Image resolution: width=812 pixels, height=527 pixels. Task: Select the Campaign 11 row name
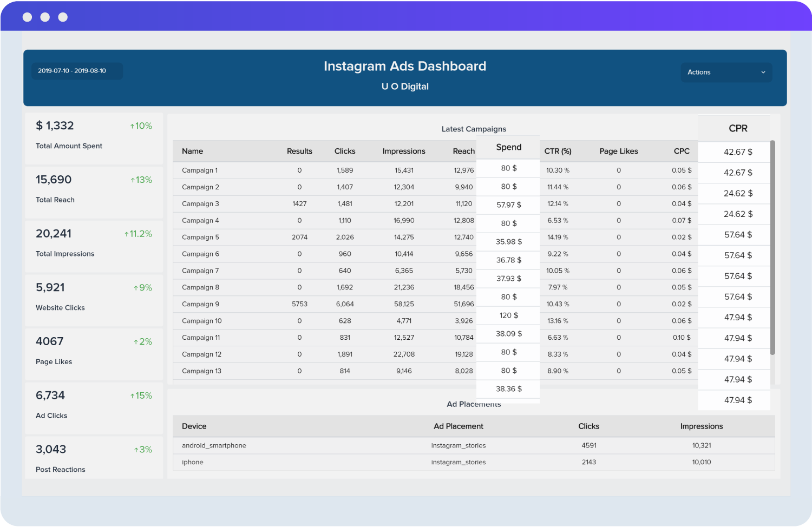coord(201,338)
